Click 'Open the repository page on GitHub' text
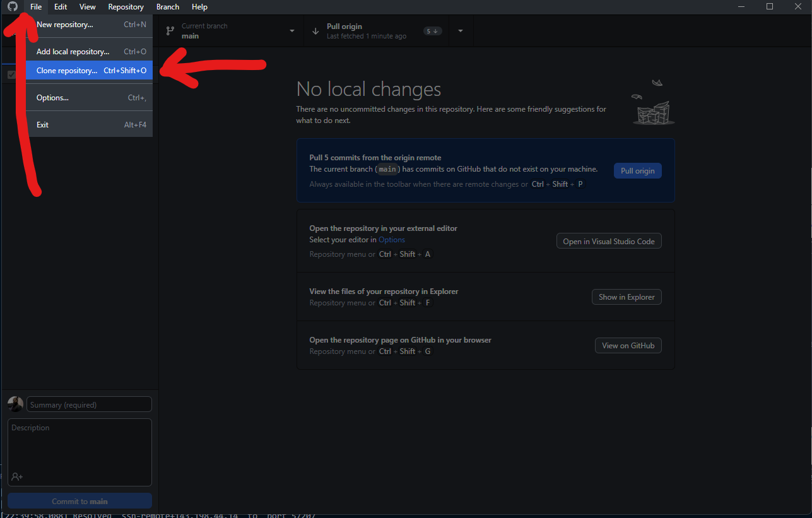Image resolution: width=812 pixels, height=518 pixels. 400,340
